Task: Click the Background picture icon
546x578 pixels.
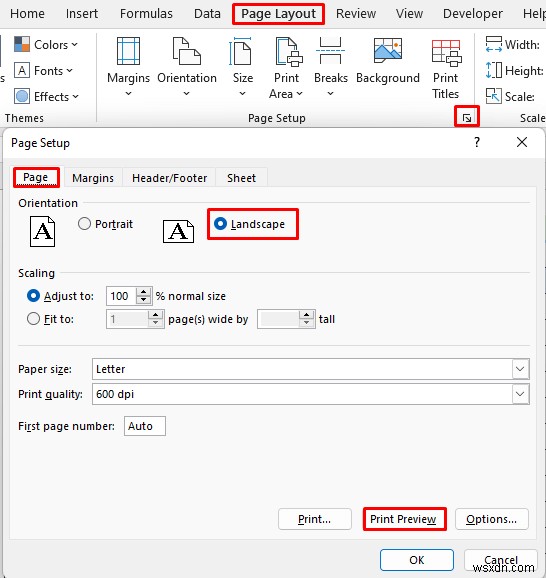Action: [387, 50]
